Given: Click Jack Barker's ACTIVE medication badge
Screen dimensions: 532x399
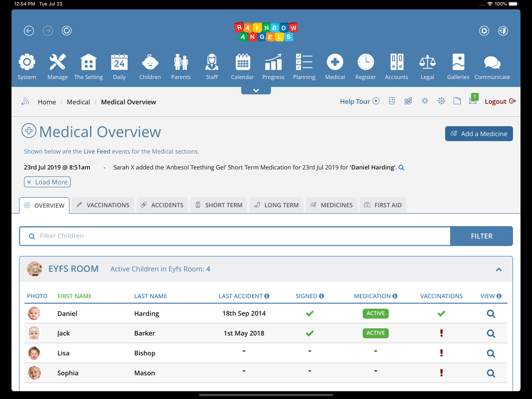Looking at the screenshot, I should pos(375,333).
